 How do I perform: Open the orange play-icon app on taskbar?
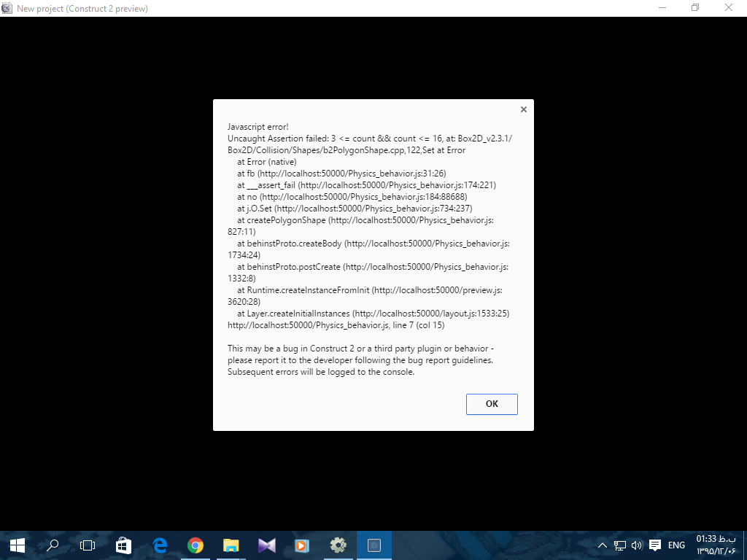point(302,545)
